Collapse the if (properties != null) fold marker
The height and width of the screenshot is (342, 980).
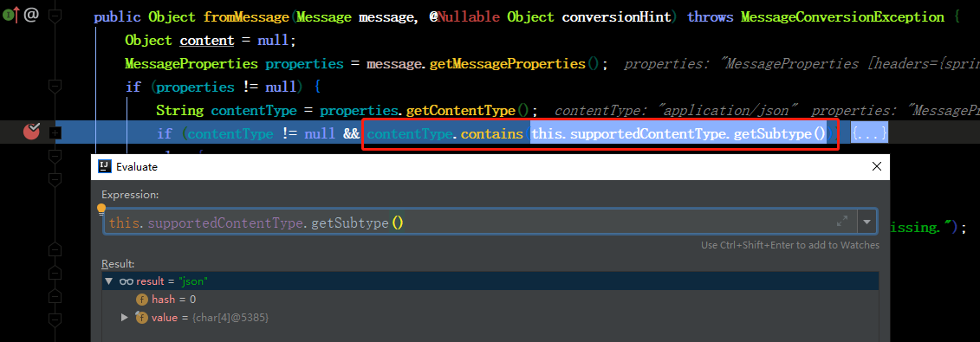(55, 86)
